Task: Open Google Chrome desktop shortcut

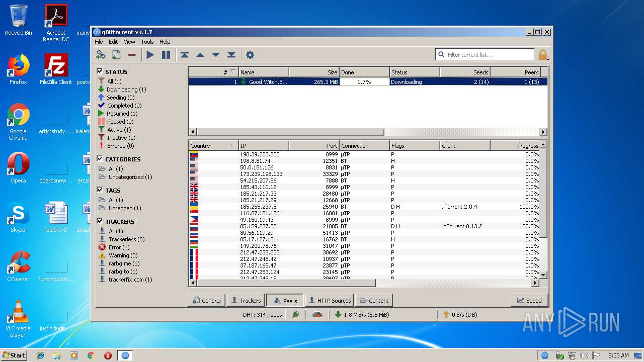Action: (x=18, y=122)
